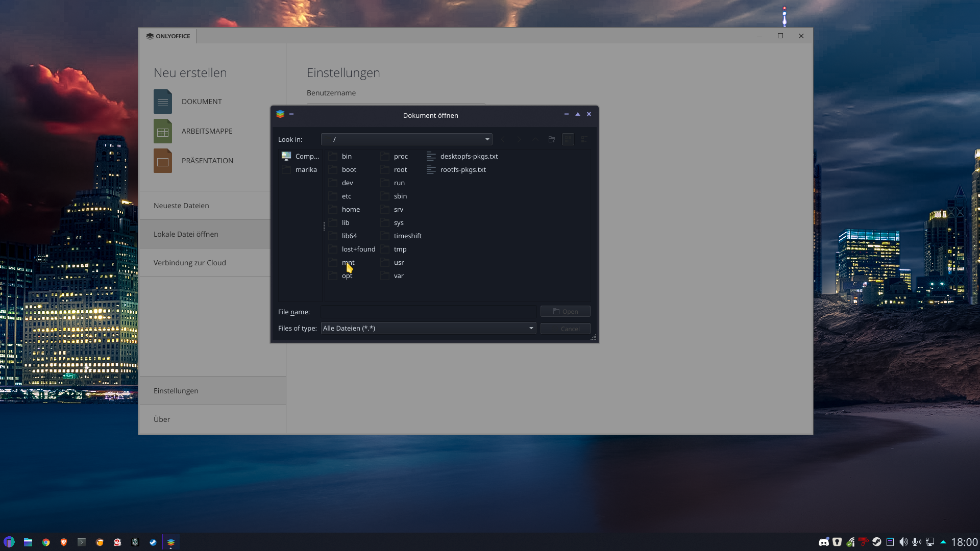Open Verbindung zur Cloud
Viewport: 980px width, 551px height.
(x=189, y=262)
